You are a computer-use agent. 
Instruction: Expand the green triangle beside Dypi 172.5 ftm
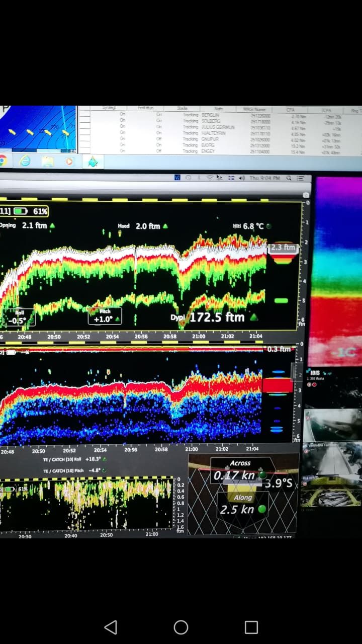click(x=254, y=317)
